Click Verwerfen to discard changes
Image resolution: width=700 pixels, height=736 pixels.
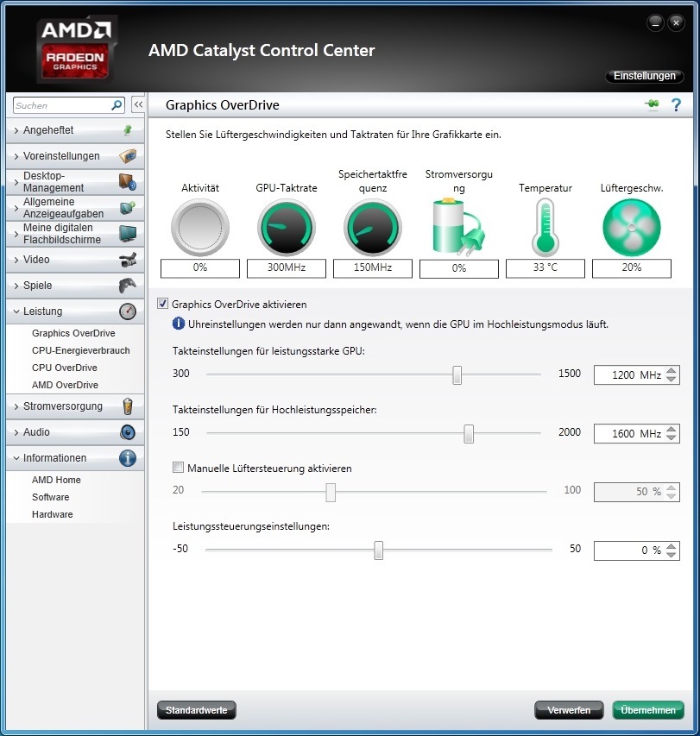[x=569, y=710]
